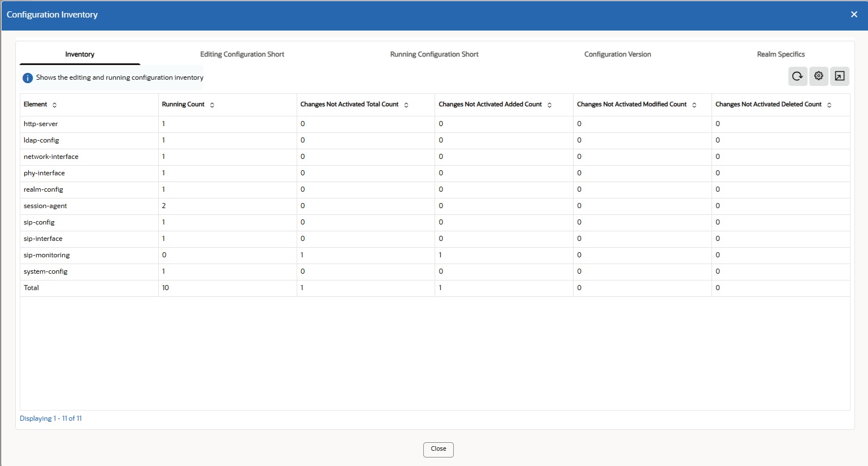The height and width of the screenshot is (466, 868).
Task: Toggle sort order on Changes Not Activated Added Count
Action: pos(549,105)
